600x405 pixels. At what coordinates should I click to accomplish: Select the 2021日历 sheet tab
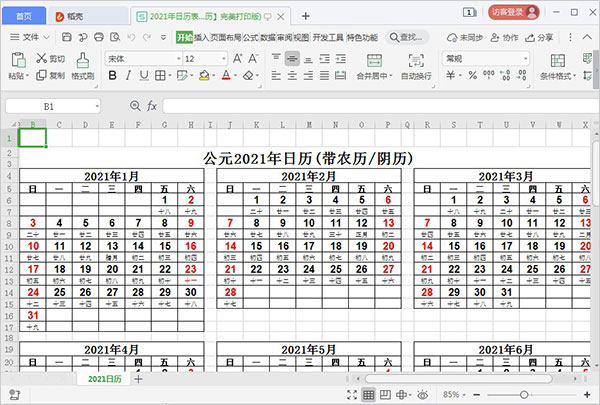(103, 379)
